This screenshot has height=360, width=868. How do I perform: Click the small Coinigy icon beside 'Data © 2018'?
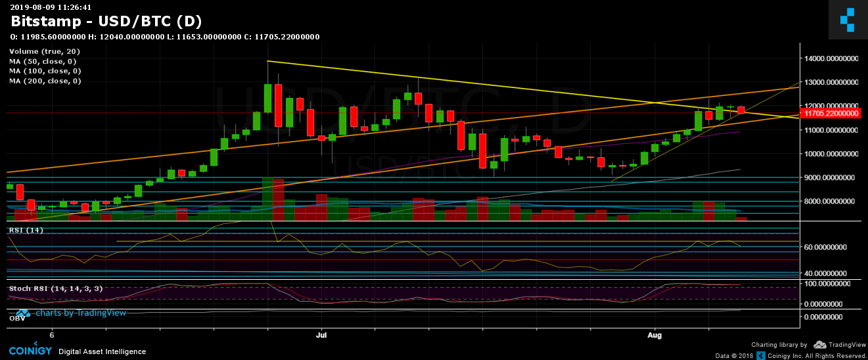tap(761, 355)
